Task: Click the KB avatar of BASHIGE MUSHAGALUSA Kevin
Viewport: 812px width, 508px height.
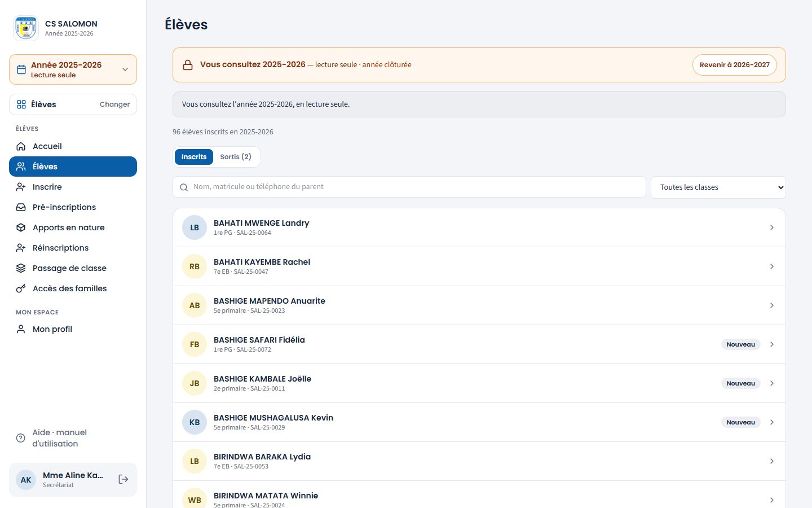Action: coord(195,422)
